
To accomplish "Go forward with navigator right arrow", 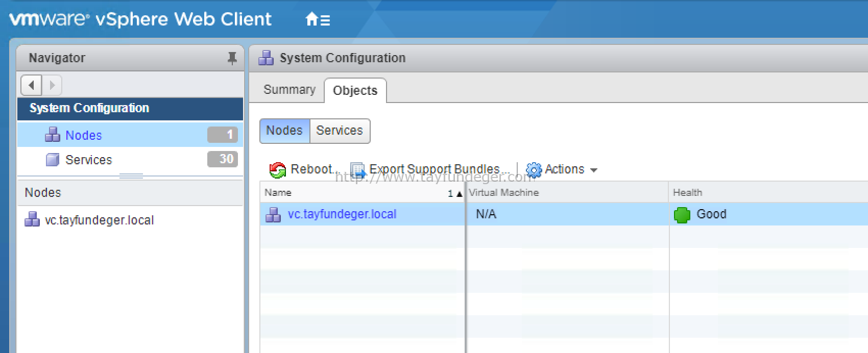I will pyautogui.click(x=52, y=85).
